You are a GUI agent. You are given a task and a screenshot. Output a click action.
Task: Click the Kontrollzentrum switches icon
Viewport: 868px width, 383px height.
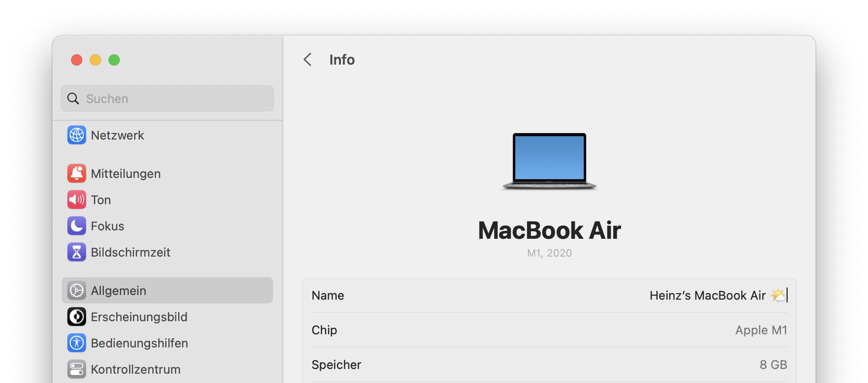77,369
